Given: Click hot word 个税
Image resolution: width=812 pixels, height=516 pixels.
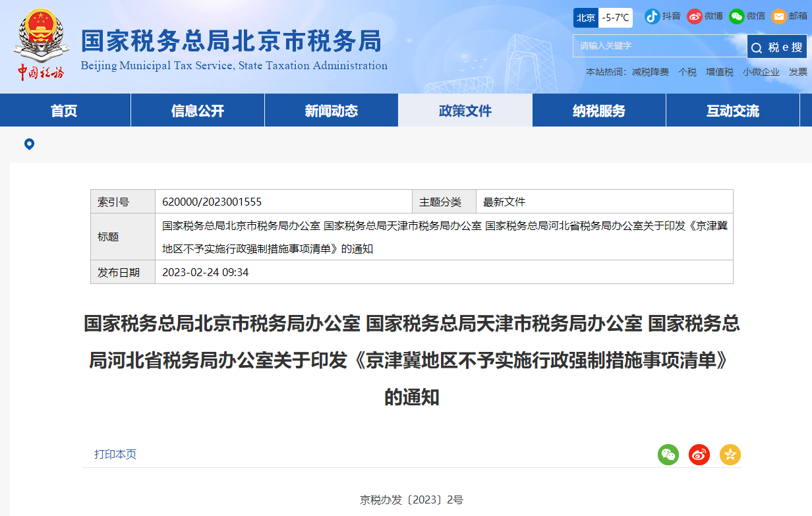Looking at the screenshot, I should [687, 72].
